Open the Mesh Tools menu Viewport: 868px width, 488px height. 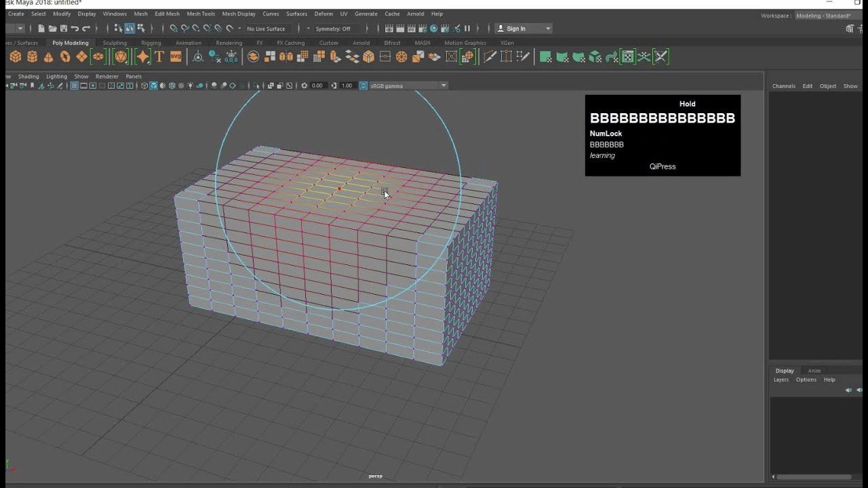(x=201, y=14)
